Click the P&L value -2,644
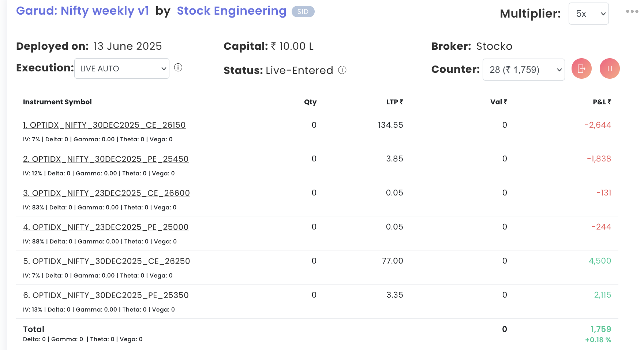The width and height of the screenshot is (644, 350). (598, 125)
